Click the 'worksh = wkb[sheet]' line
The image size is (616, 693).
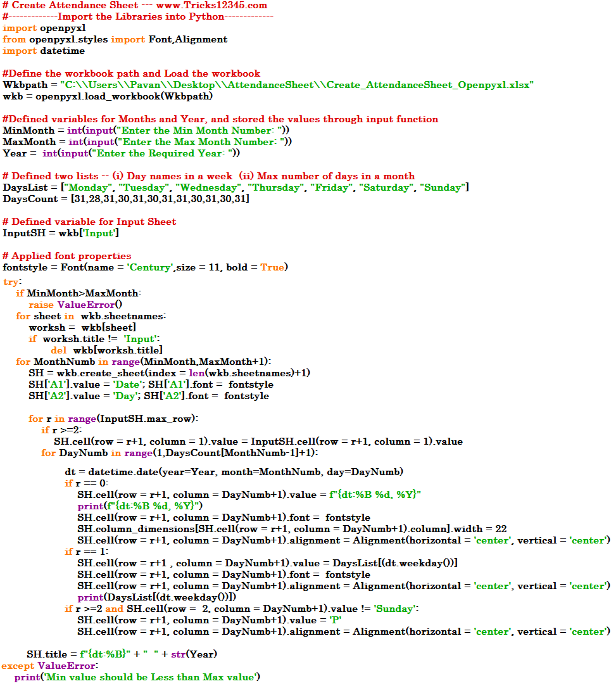click(x=82, y=327)
